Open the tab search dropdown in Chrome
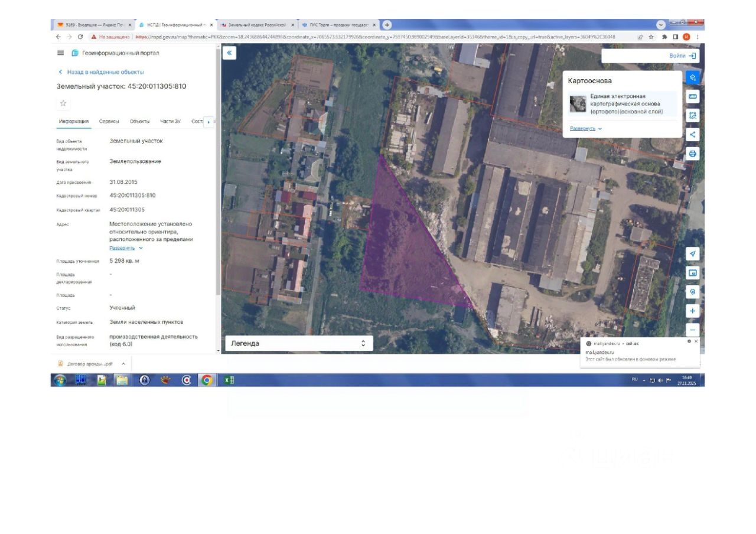 click(x=661, y=25)
